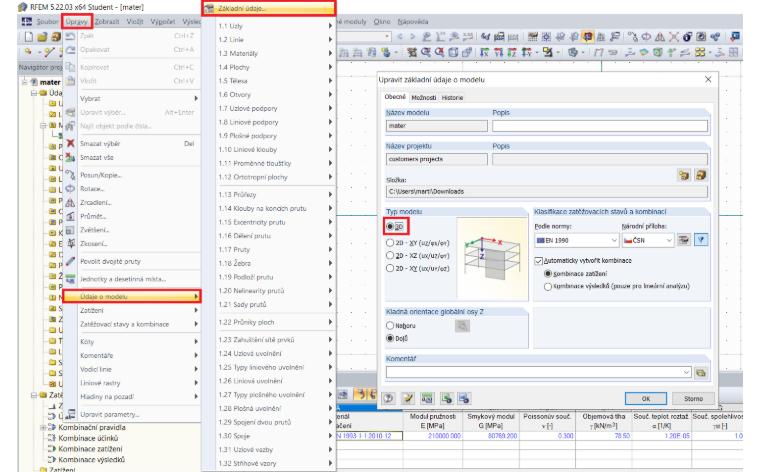Click the previous arrow icon in top toolbar
The height and width of the screenshot is (472, 760).
[400, 37]
